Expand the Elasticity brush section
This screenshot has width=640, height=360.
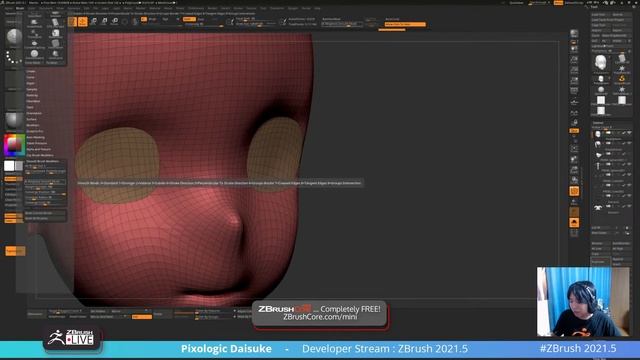32,96
